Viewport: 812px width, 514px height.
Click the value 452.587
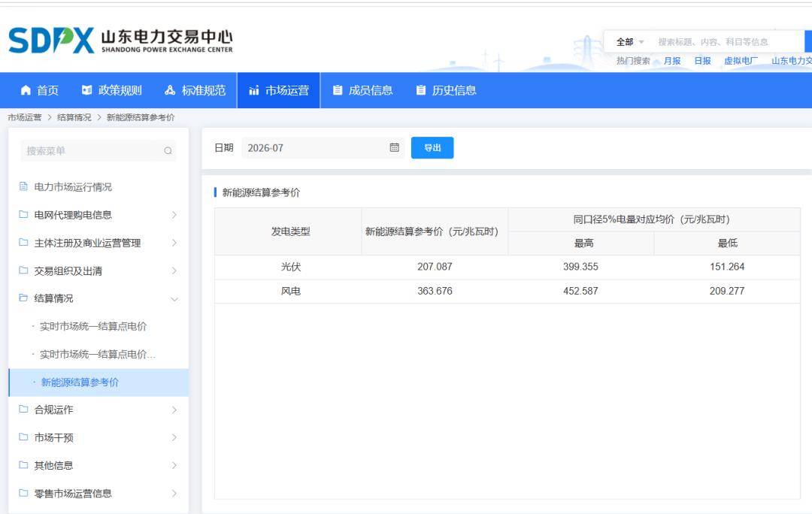point(580,291)
